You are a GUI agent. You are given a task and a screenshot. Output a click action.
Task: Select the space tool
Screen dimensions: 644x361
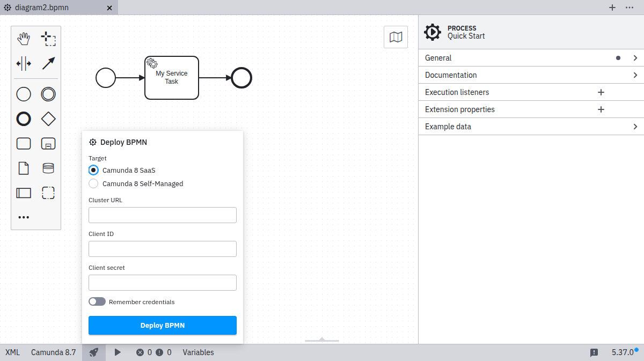24,63
